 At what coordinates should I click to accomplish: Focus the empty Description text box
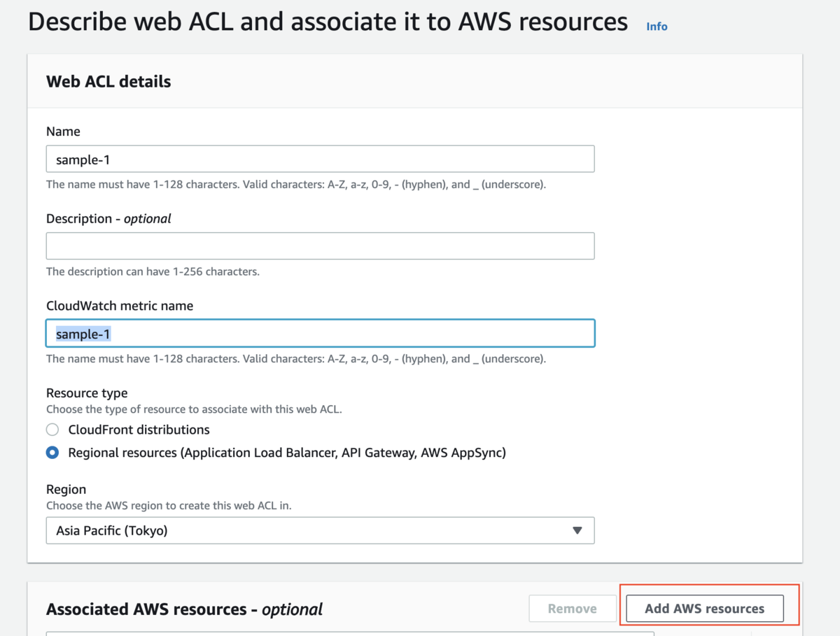click(x=320, y=246)
